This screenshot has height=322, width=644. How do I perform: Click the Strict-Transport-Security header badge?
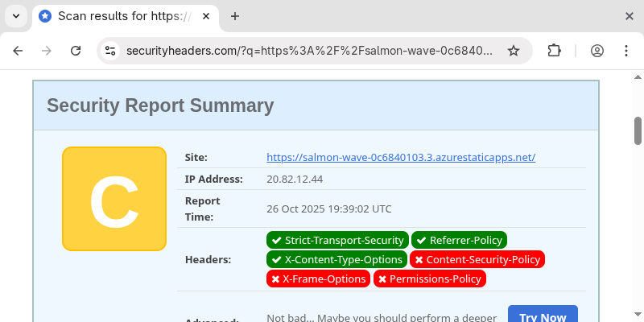coord(338,240)
